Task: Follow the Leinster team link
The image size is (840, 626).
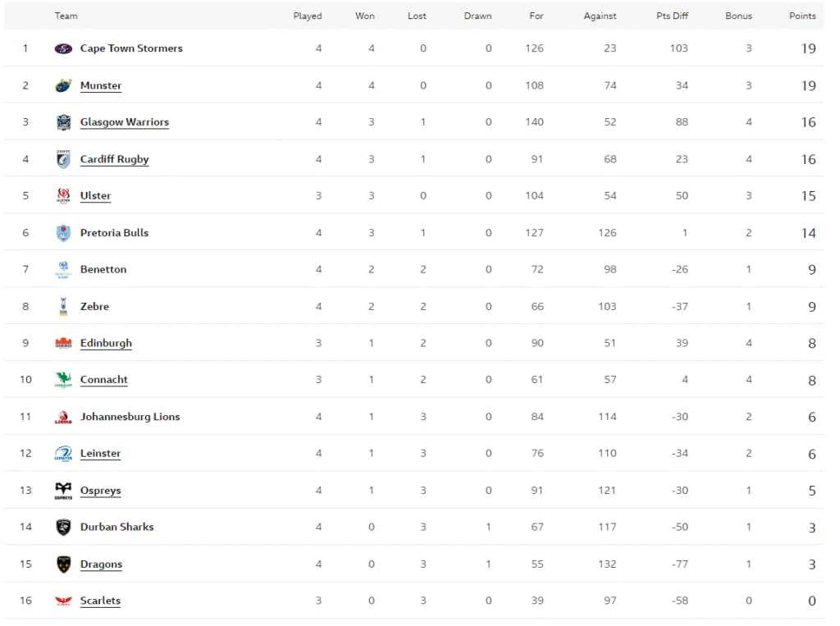Action: [x=100, y=453]
